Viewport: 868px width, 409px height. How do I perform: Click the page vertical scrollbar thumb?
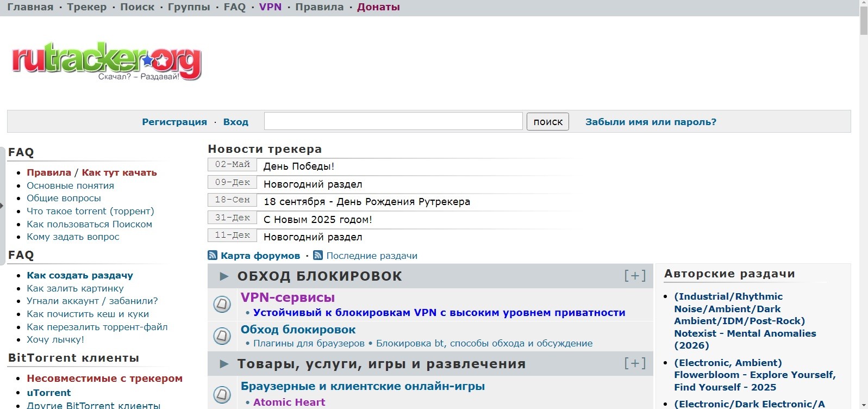pyautogui.click(x=864, y=22)
